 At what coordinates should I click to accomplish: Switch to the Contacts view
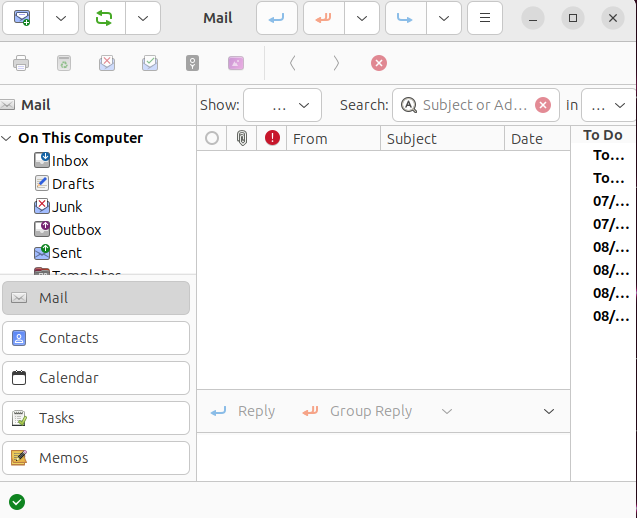[96, 338]
